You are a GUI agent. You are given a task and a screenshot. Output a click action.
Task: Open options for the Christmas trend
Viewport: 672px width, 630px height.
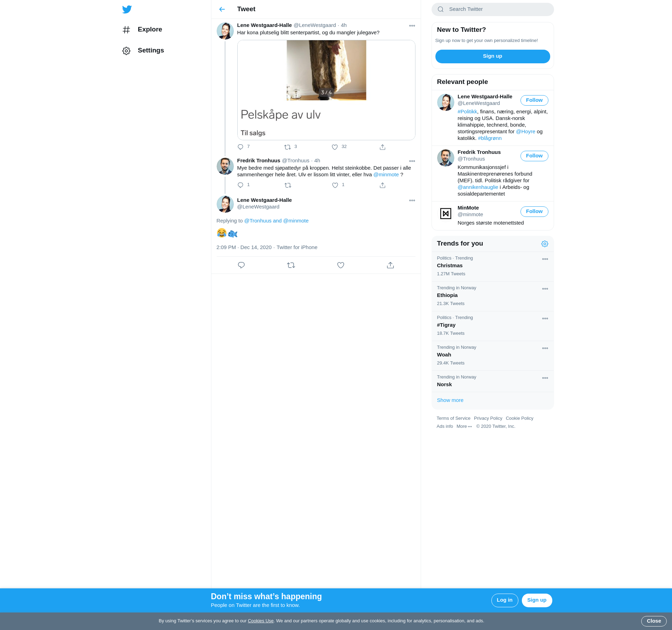pos(545,259)
